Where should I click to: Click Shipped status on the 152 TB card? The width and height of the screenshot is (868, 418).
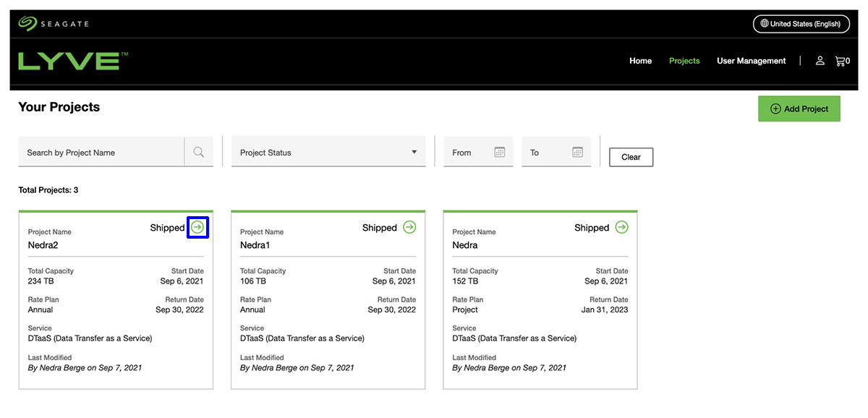pos(592,228)
